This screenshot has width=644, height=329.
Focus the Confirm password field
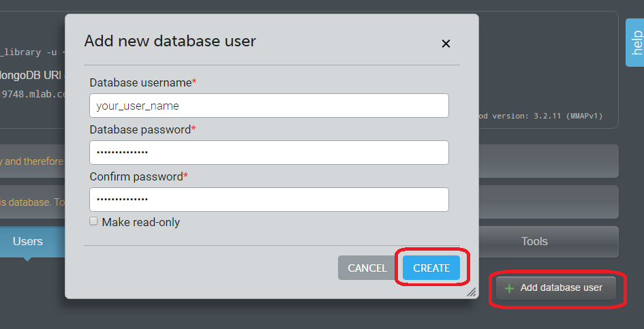point(269,200)
